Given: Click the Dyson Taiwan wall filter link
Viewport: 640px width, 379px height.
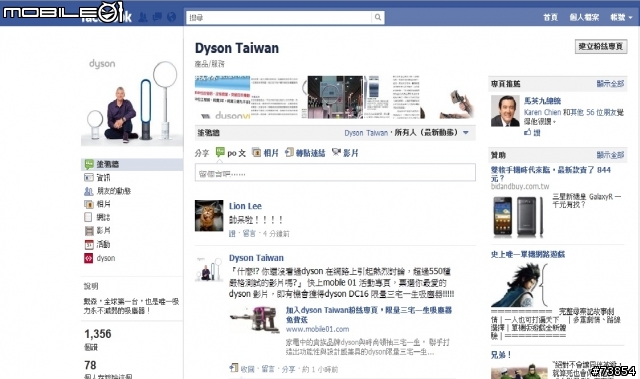Looking at the screenshot, I should click(366, 133).
